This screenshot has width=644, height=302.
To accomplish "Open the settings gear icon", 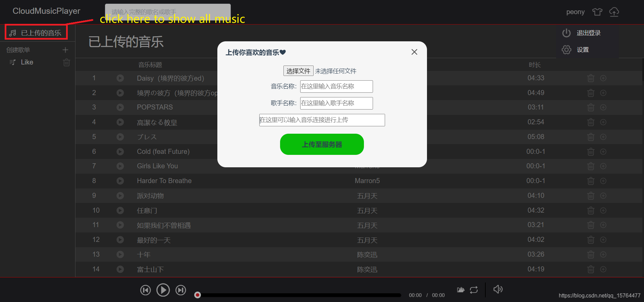I will [x=567, y=50].
